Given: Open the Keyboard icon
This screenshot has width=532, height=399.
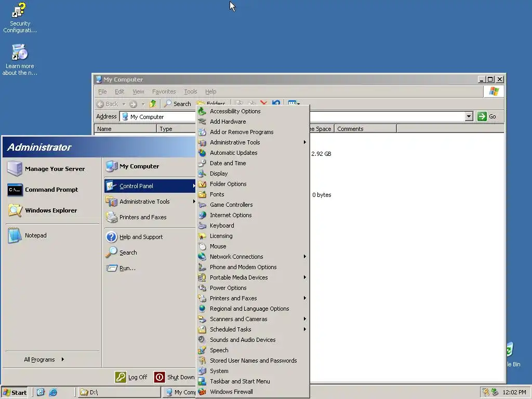Looking at the screenshot, I should pyautogui.click(x=202, y=225).
